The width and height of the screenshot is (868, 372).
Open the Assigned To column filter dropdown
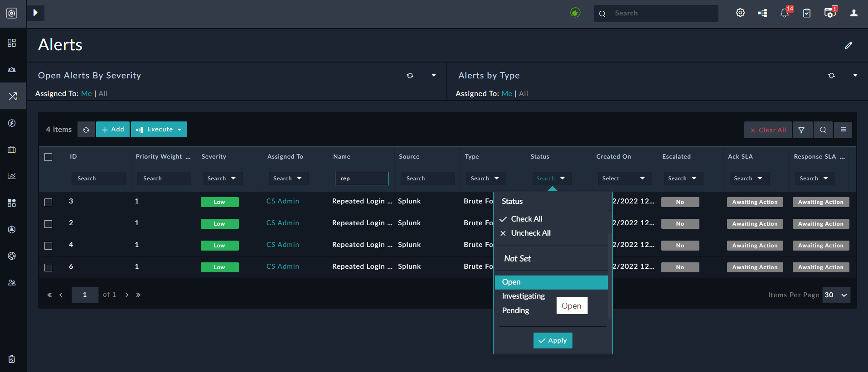288,179
